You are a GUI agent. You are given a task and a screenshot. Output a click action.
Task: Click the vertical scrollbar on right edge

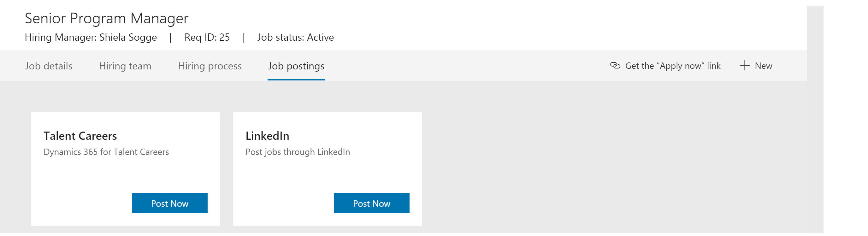tap(815, 118)
